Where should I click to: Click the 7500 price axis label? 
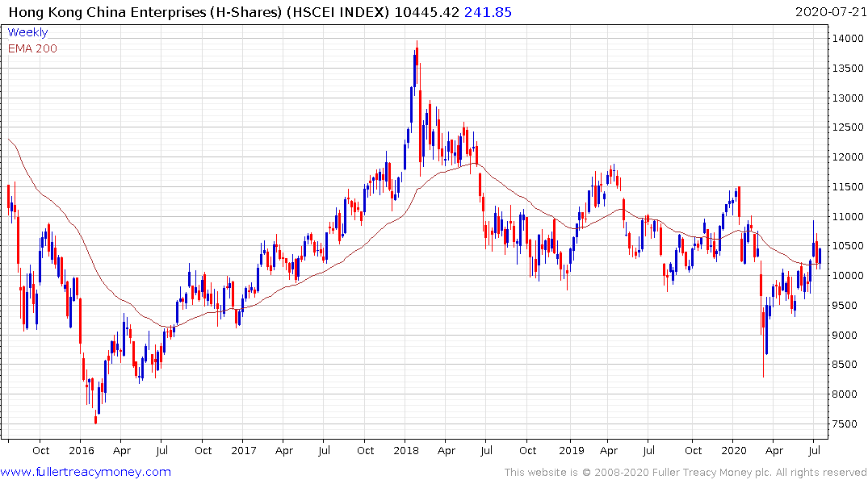(845, 424)
